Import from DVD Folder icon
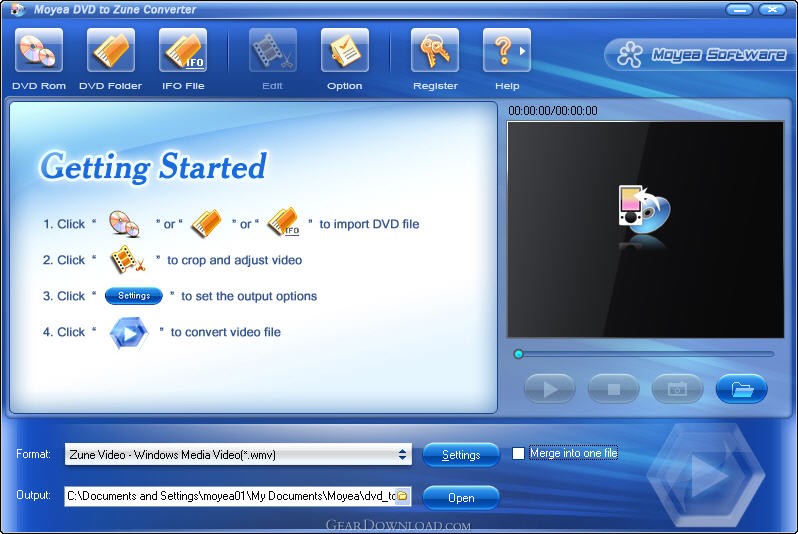Image resolution: width=798 pixels, height=534 pixels. tap(110, 50)
